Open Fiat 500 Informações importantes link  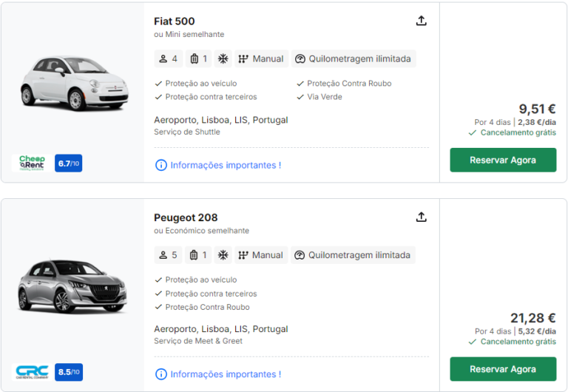click(x=218, y=165)
